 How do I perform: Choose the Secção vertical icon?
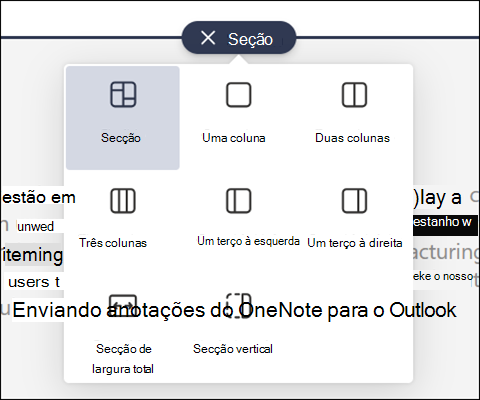(239, 306)
